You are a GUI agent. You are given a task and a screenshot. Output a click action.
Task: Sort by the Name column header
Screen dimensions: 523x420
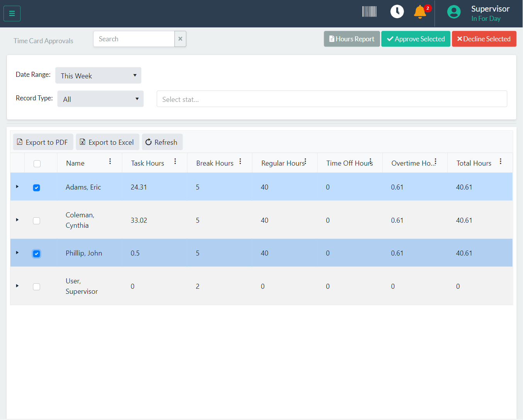(x=75, y=163)
